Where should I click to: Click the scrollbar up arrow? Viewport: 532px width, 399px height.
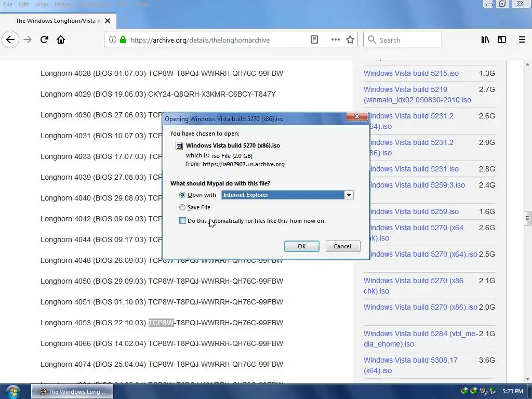(527, 64)
